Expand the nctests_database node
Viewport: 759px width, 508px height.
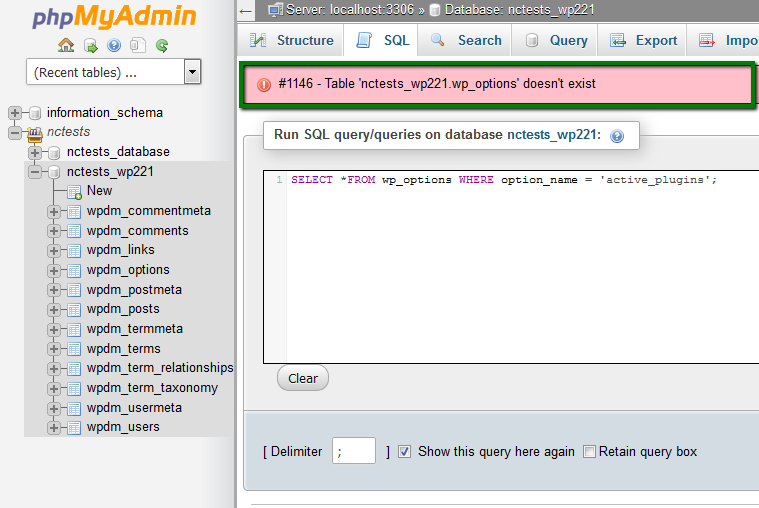pos(34,153)
